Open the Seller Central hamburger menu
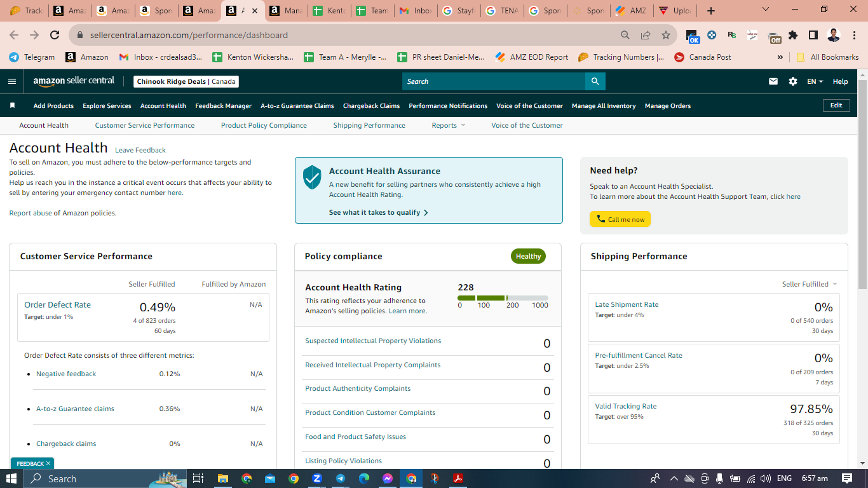The height and width of the screenshot is (488, 868). click(x=12, y=81)
